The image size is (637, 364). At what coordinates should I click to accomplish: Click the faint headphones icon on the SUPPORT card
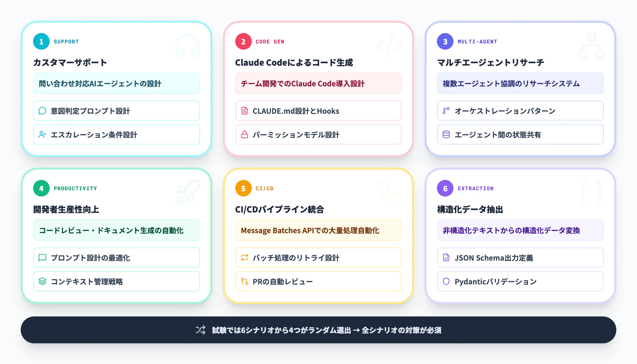click(188, 45)
